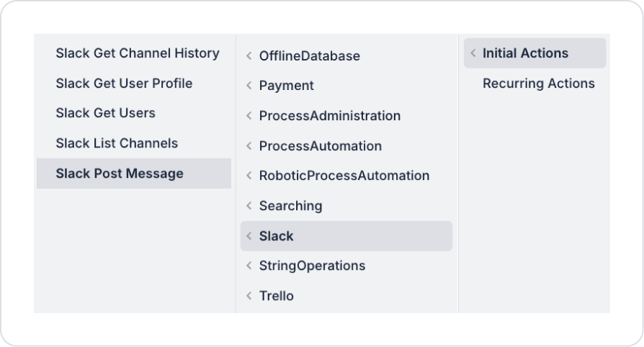Click the Slack Get Users item

click(x=105, y=113)
